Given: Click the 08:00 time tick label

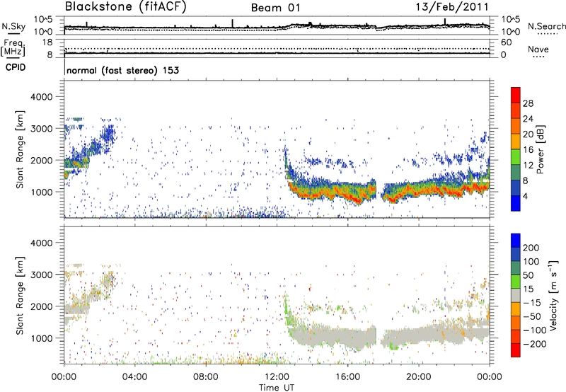Looking at the screenshot, I should pos(206,377).
